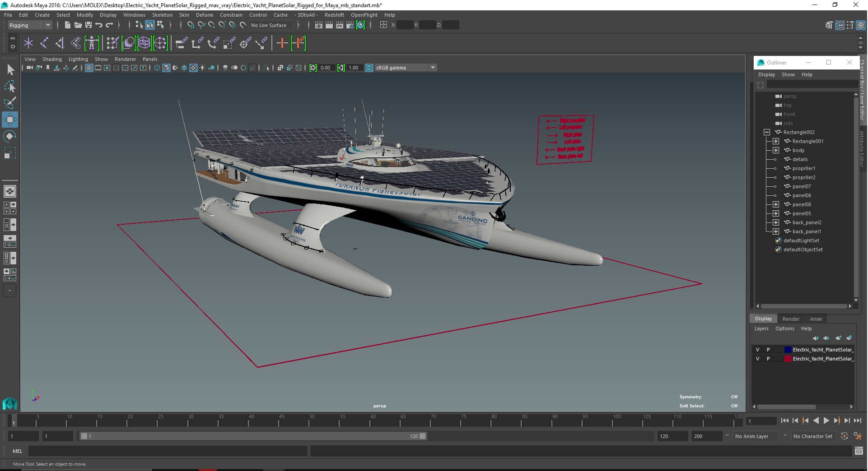Screen dimensions: 868x471
Task: Select the Create Joints tool on shelf
Action: point(44,43)
